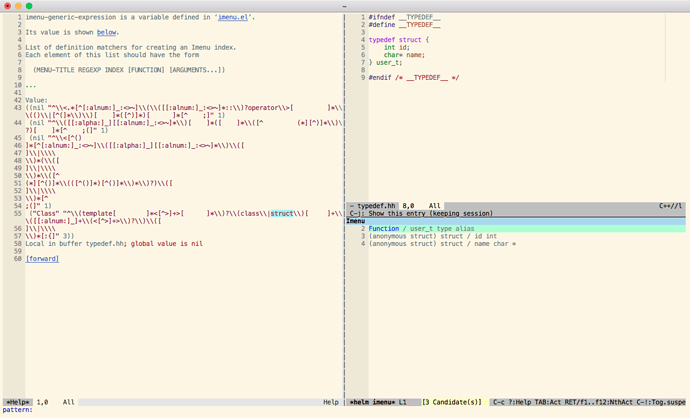Click 'Local in buffer typedef.hh' text
The height and width of the screenshot is (418, 690).
click(x=74, y=244)
